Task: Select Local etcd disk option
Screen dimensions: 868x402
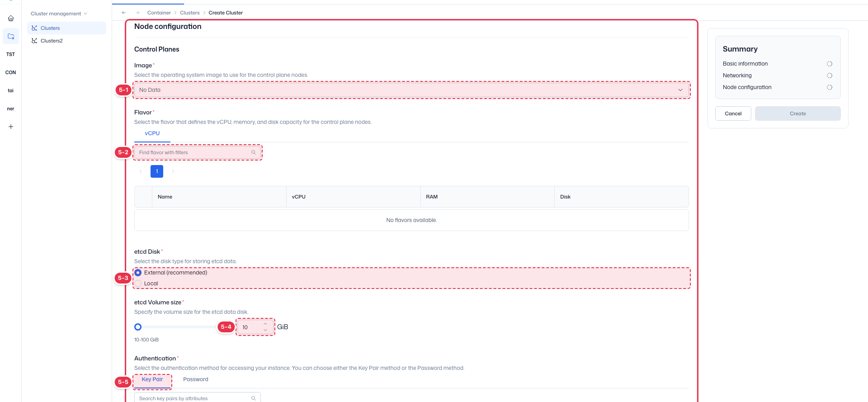Action: (138, 284)
